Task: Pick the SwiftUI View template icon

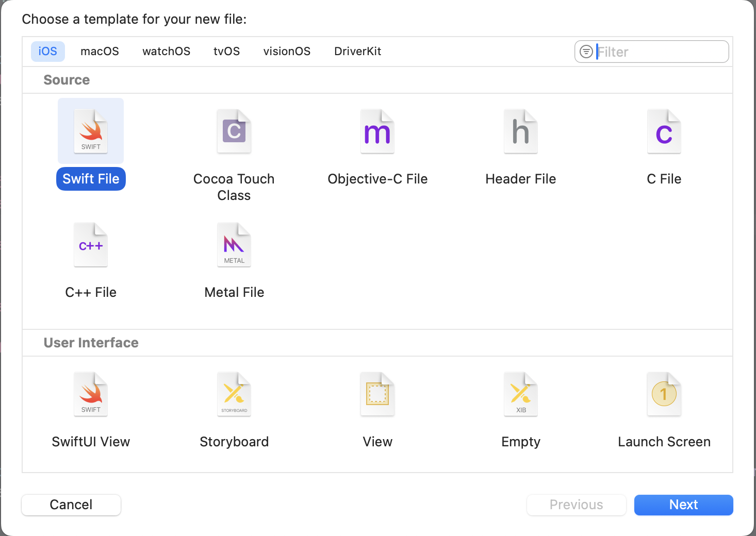Action: [x=91, y=394]
